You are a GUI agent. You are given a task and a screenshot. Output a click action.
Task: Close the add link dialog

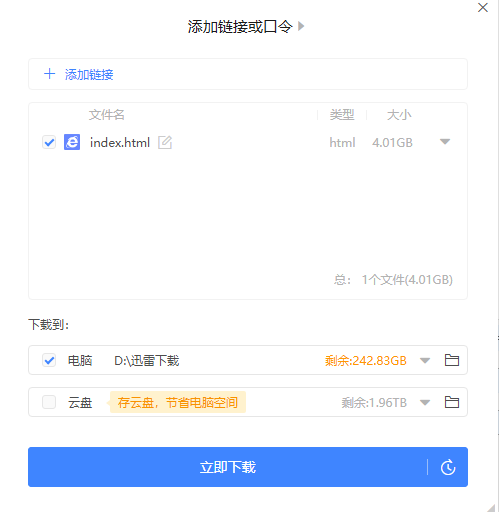click(x=483, y=7)
